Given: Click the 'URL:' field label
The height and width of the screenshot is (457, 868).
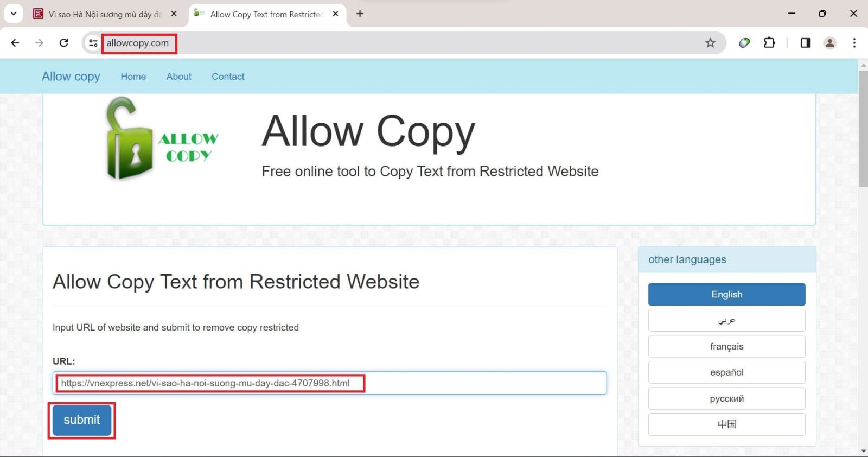Looking at the screenshot, I should tap(63, 361).
